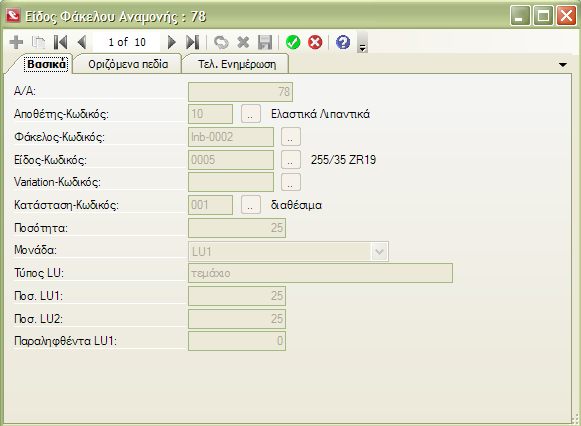Select the Βασικά tab
The width and height of the screenshot is (581, 426).
46,64
